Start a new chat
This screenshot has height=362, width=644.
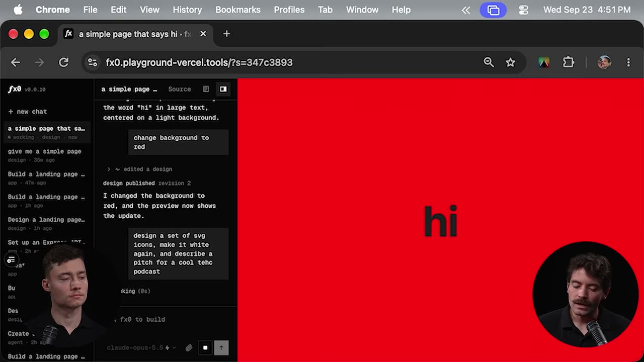(28, 112)
